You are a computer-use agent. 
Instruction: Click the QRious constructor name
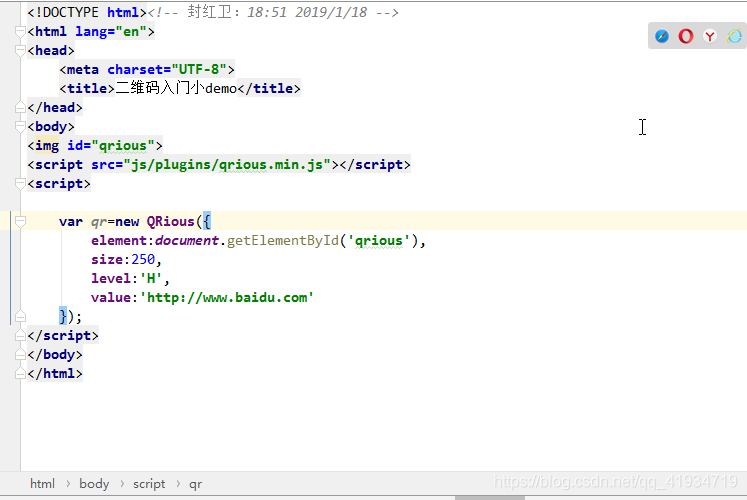click(x=171, y=221)
